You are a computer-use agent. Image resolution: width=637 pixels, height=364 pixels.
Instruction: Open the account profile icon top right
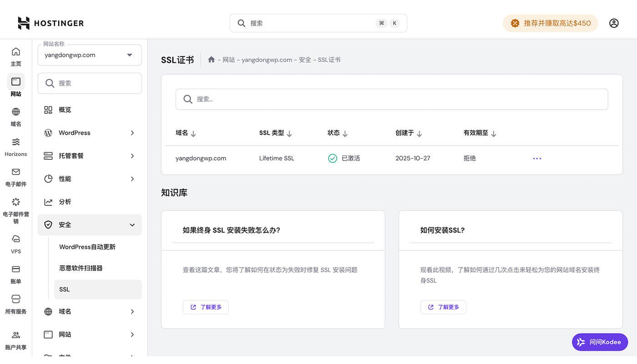pos(614,23)
